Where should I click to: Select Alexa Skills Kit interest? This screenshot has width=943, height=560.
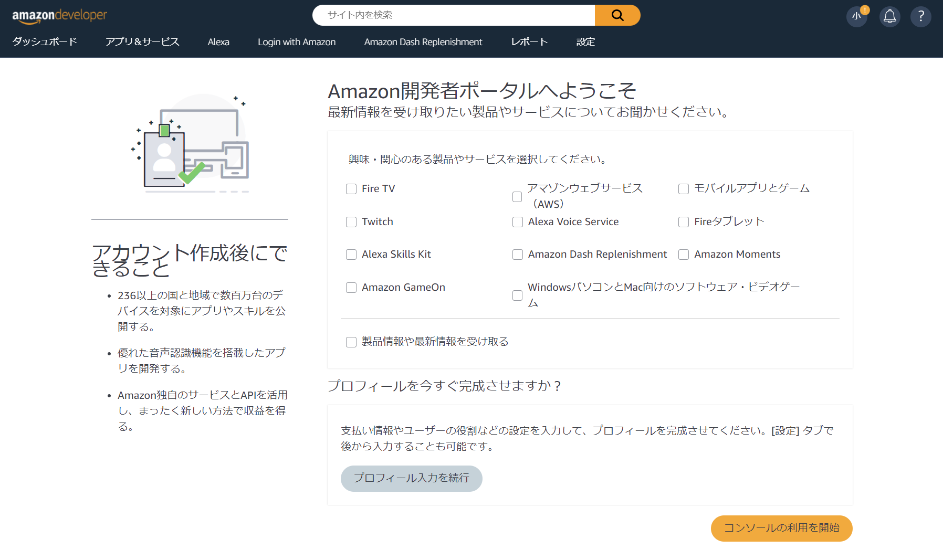click(x=351, y=255)
